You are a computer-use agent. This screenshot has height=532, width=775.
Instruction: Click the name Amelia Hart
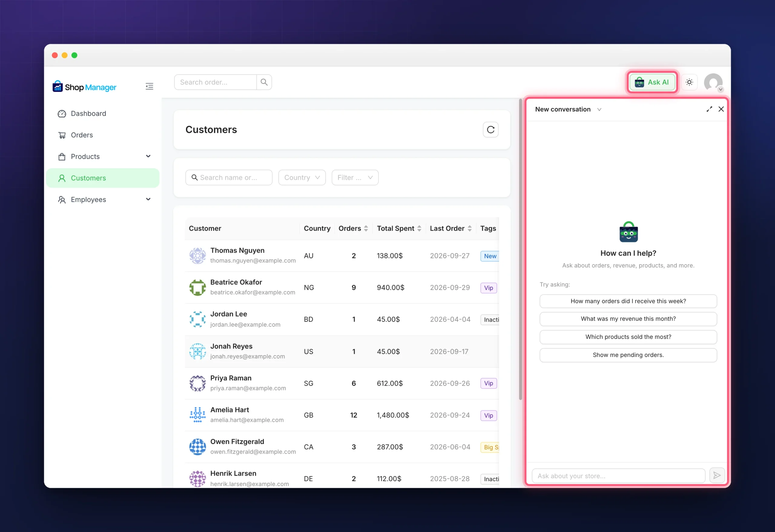coord(230,410)
